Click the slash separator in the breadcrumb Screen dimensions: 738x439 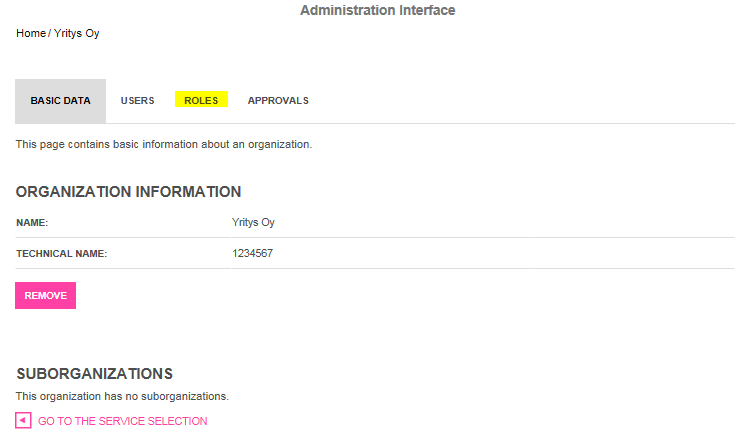49,33
